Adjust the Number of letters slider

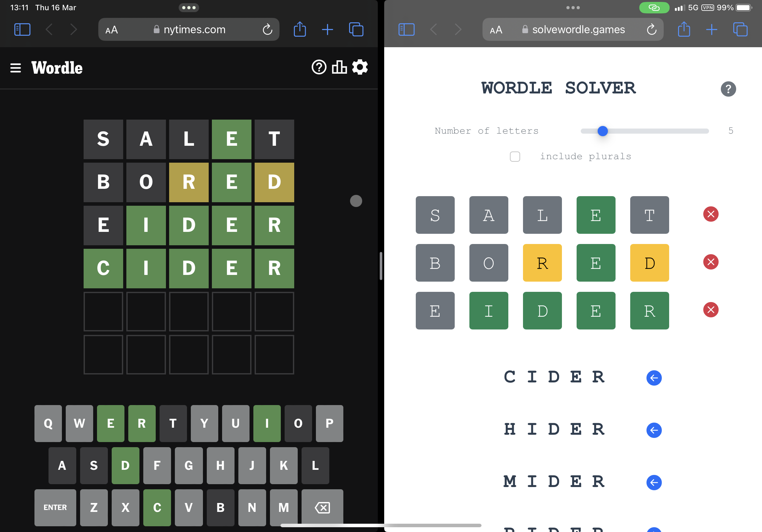pyautogui.click(x=602, y=131)
